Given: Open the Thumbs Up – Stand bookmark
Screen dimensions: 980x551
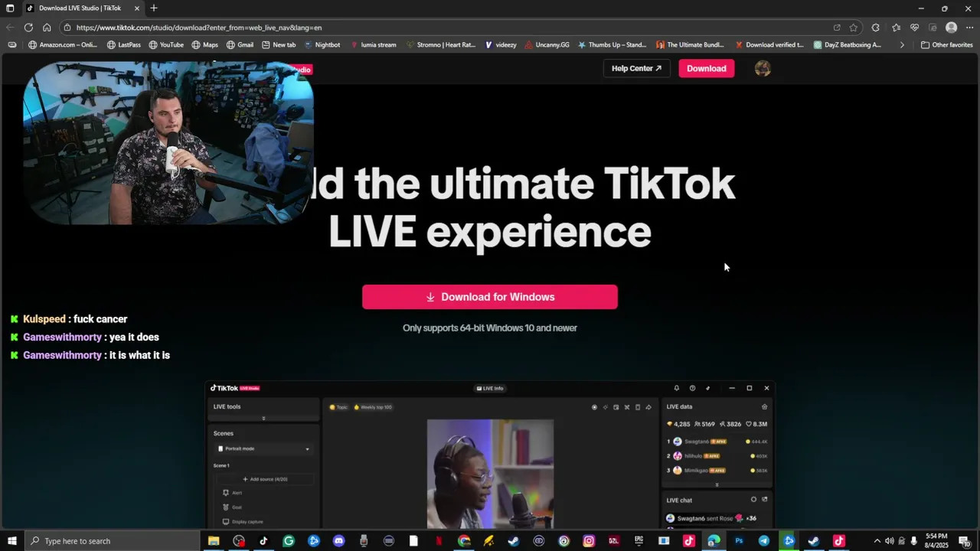Looking at the screenshot, I should pos(612,45).
